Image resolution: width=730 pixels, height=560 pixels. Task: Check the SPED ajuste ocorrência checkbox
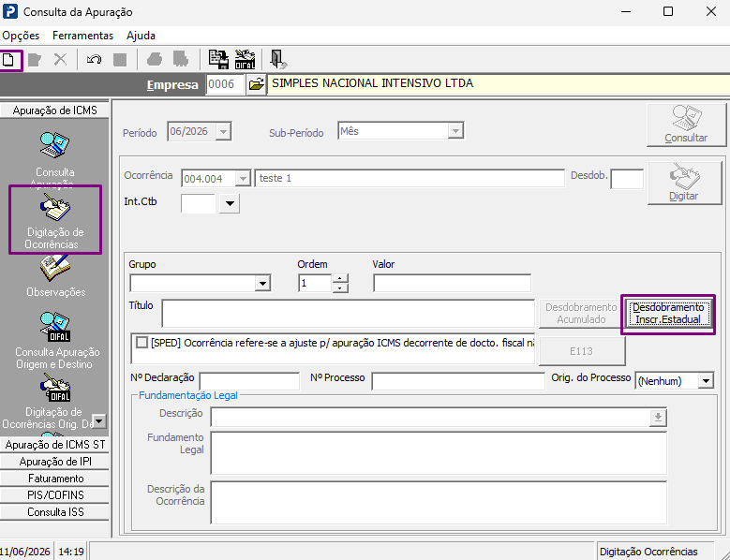tap(142, 343)
